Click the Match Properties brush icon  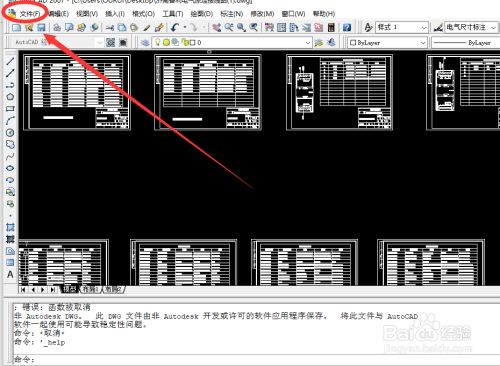pos(147,27)
